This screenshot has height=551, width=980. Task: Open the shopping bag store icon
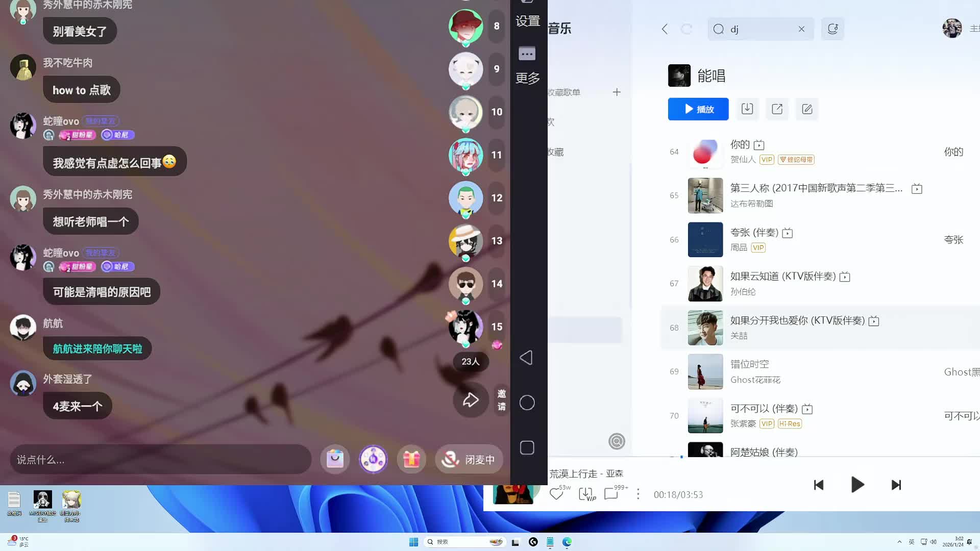(335, 459)
